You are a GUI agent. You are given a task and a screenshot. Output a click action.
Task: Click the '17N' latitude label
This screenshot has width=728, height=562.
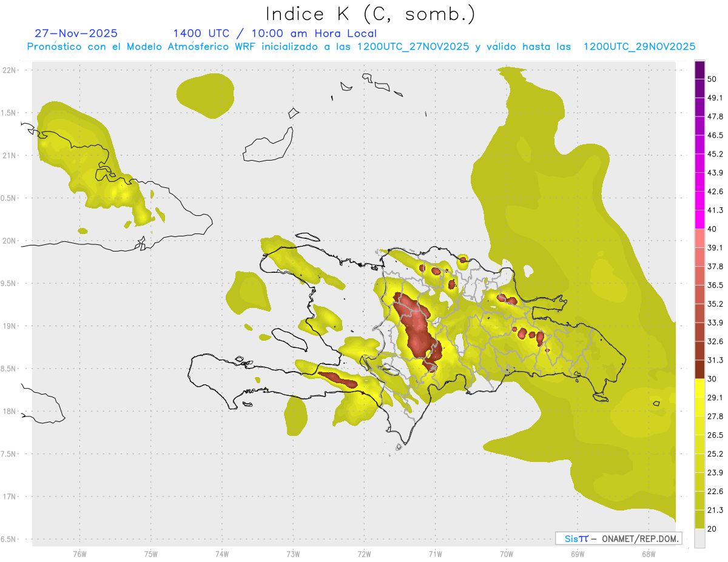tap(9, 497)
